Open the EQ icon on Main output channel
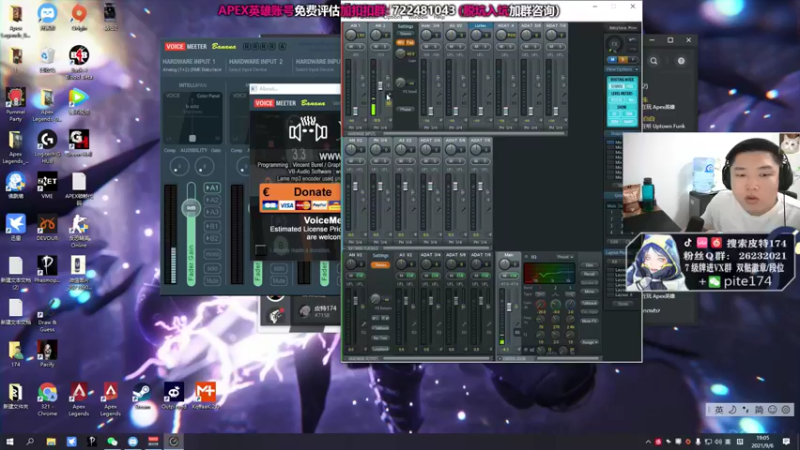Screen dimensions: 800x450 click(x=517, y=333)
